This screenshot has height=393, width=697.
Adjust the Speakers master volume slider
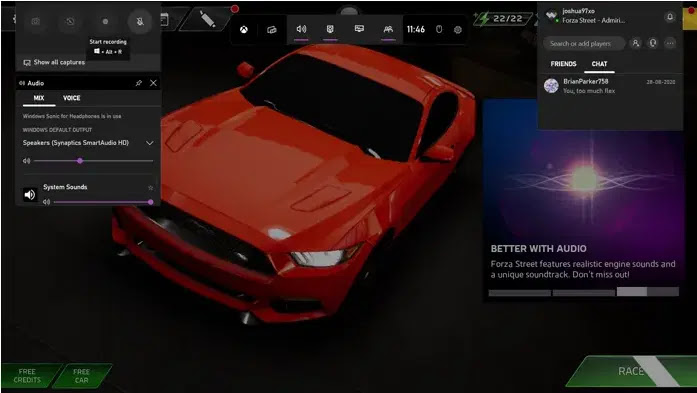click(93, 161)
